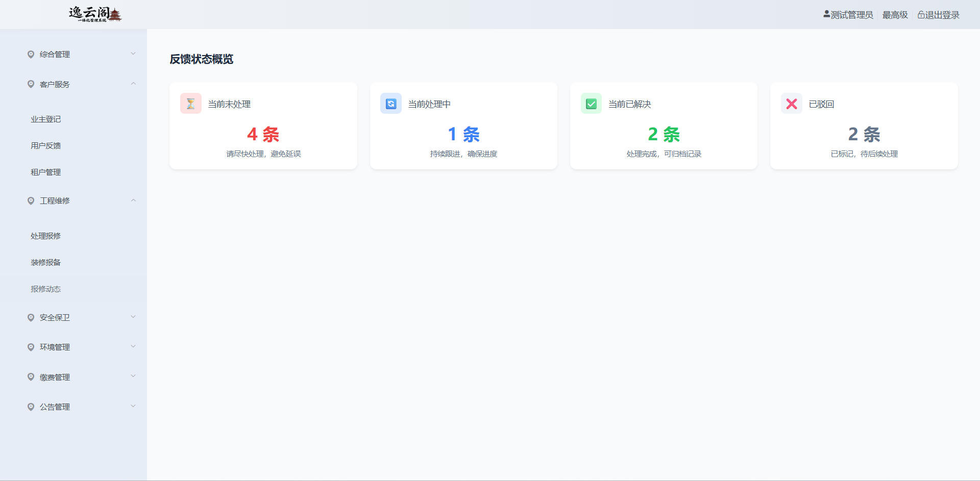Screen dimensions: 980x481
Task: Open the 用户反馈 menu item
Action: point(46,146)
